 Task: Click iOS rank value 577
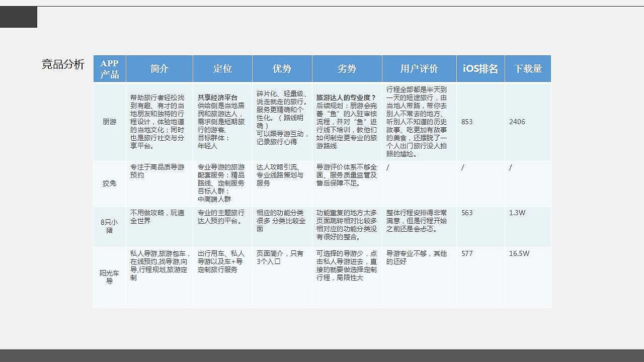[467, 253]
